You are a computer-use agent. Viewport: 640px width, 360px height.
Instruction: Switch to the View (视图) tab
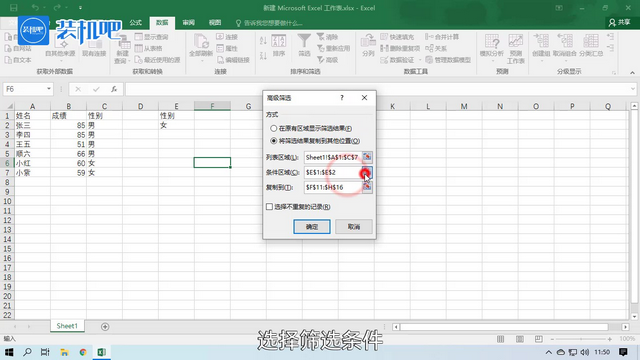[x=215, y=22]
